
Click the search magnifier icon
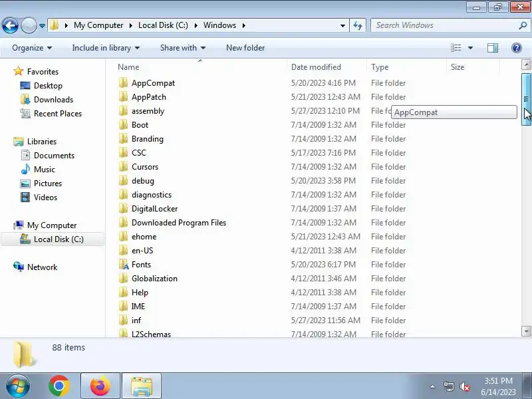click(523, 25)
